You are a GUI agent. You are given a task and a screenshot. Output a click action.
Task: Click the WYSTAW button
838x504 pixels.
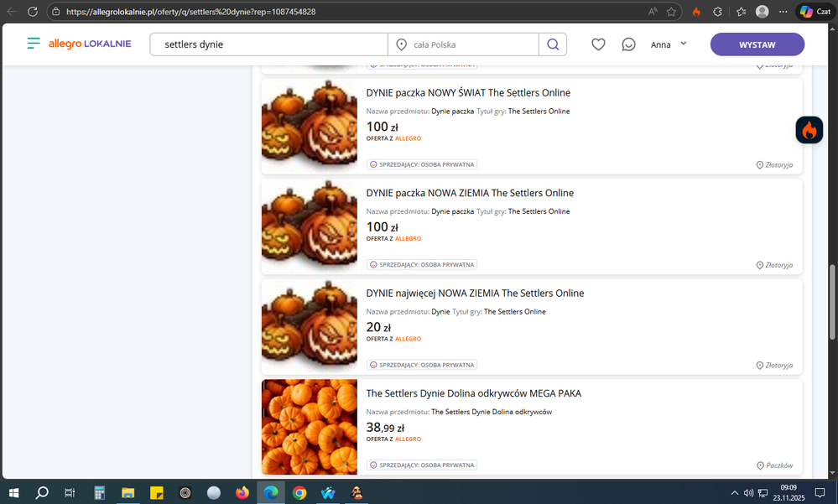click(757, 44)
